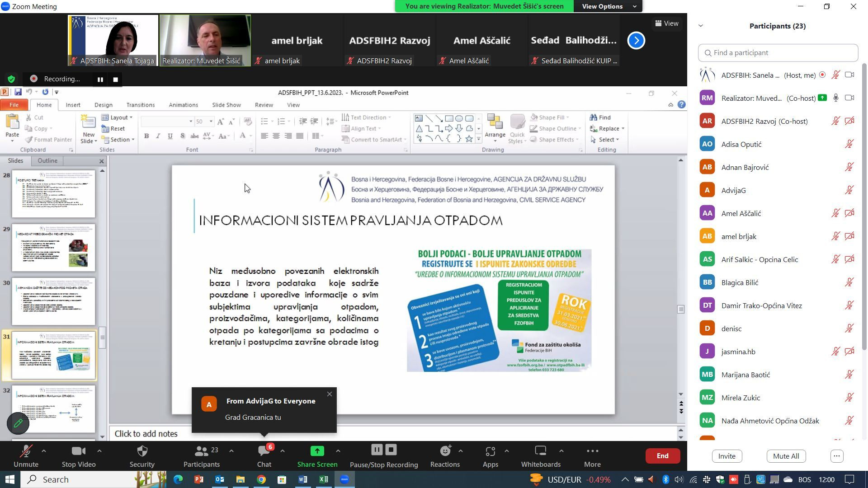The width and height of the screenshot is (868, 488).
Task: Select slide 30 thumbnail
Action: pos(53,301)
